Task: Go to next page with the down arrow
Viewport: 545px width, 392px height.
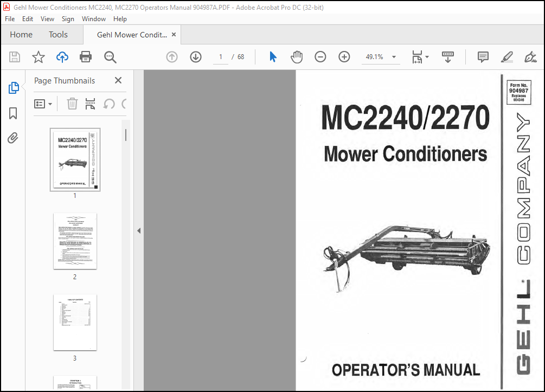Action: (x=196, y=57)
